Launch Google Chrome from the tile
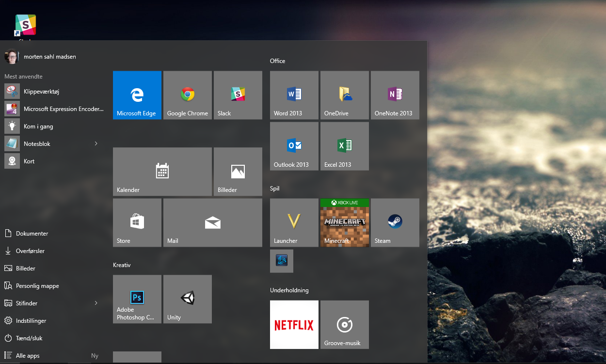Screen dimensions: 606x364 [187, 95]
